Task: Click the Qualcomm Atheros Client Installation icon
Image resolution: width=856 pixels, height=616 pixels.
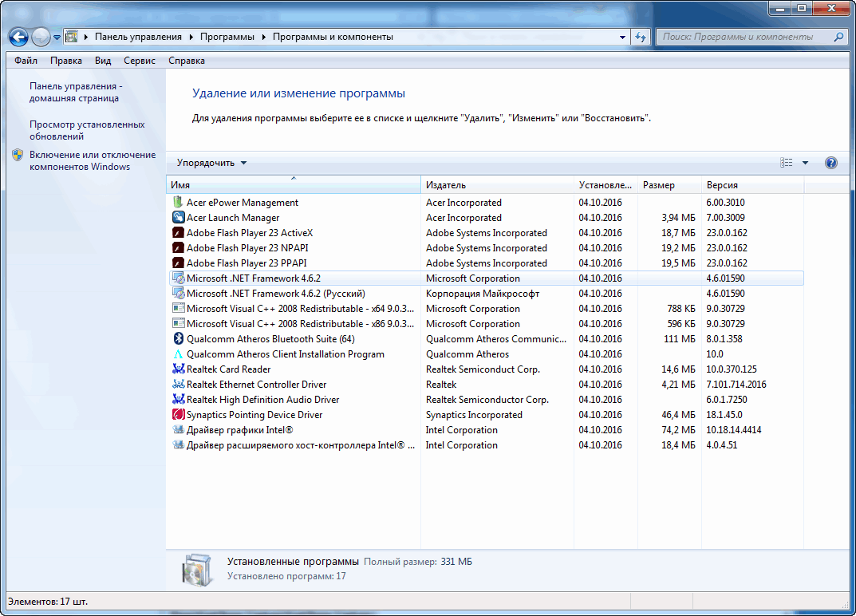Action: pos(178,354)
